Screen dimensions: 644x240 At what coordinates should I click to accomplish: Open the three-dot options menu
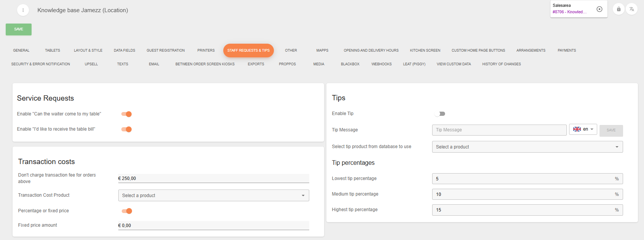(23, 10)
